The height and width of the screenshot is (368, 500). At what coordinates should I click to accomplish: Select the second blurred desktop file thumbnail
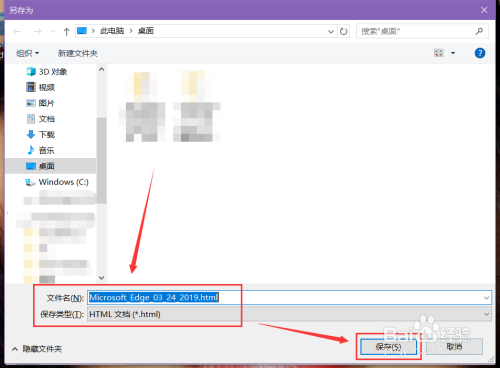point(196,106)
